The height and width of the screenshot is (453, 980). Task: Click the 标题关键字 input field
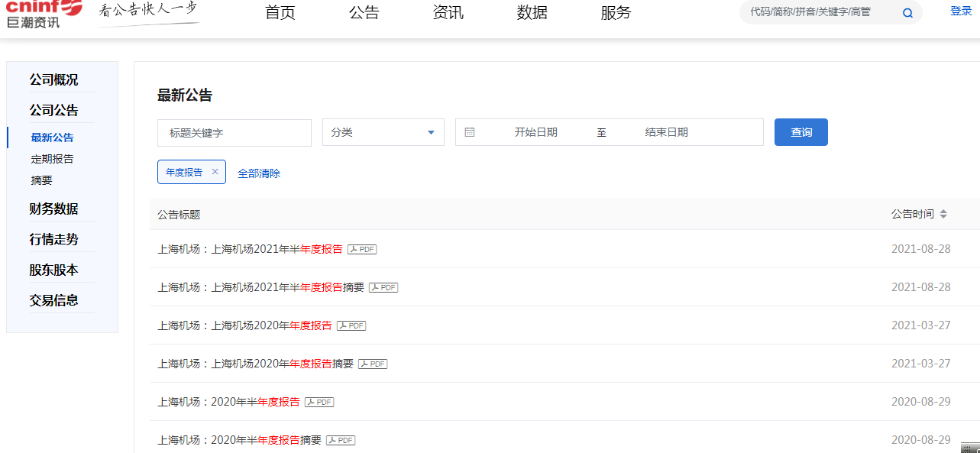tap(234, 131)
